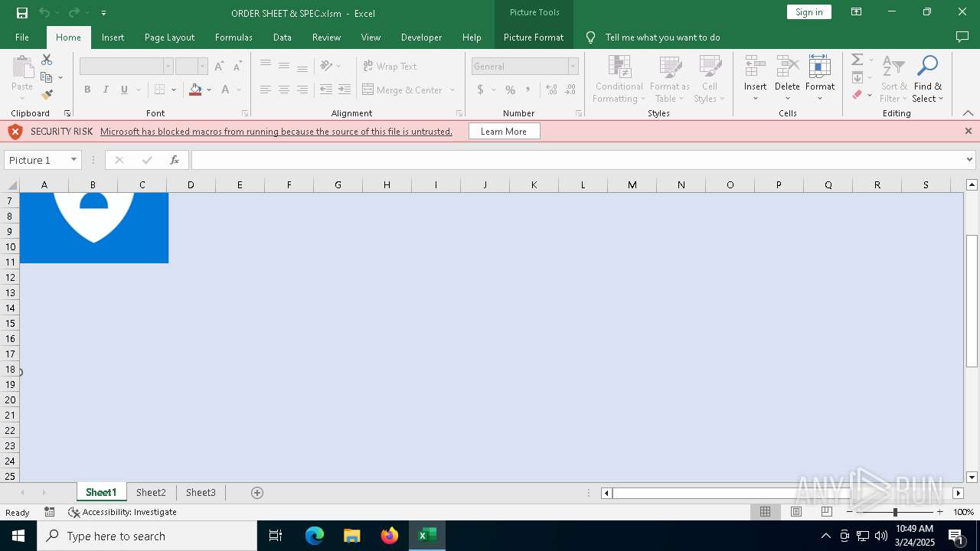Screen dimensions: 980x551
Task: Click the Sign in button
Action: coord(809,12)
